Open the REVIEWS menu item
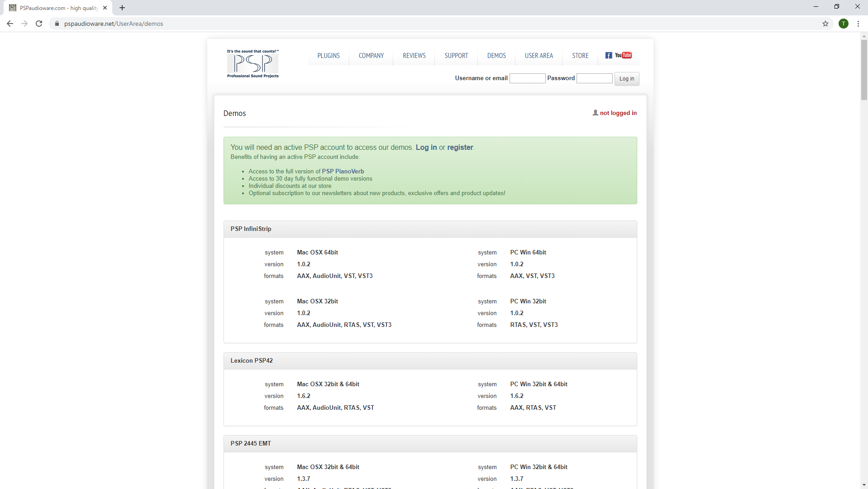This screenshot has height=489, width=868. 414,56
